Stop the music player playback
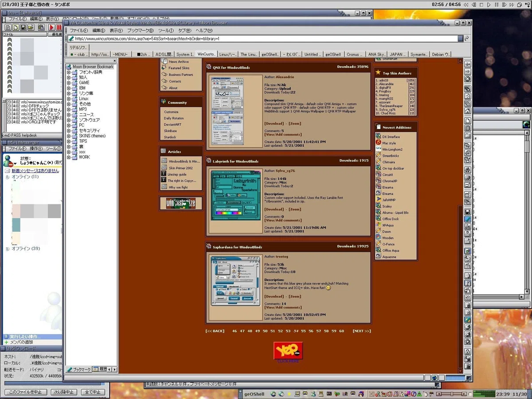Screen dimensions: 532x399 point(481,5)
